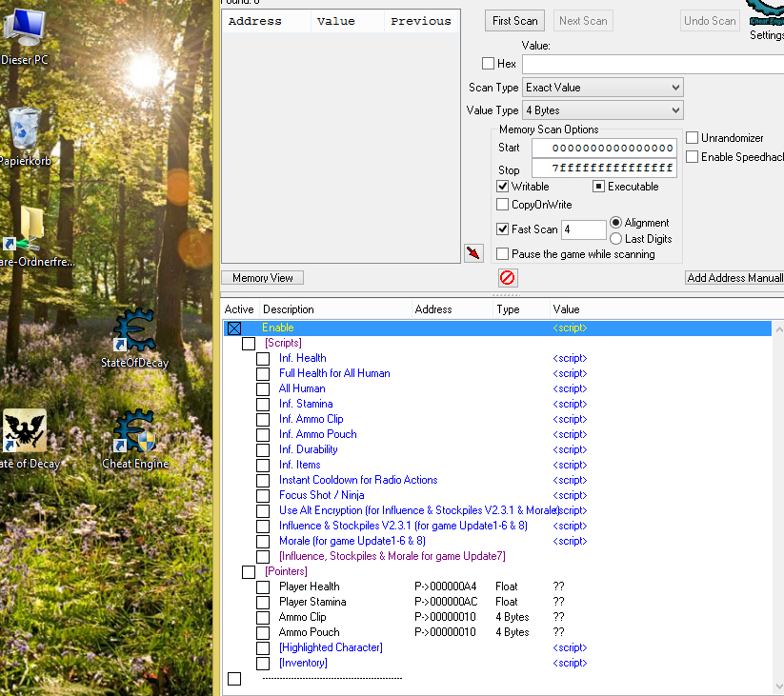Click Add Address Manually button
784x696 pixels.
click(734, 278)
